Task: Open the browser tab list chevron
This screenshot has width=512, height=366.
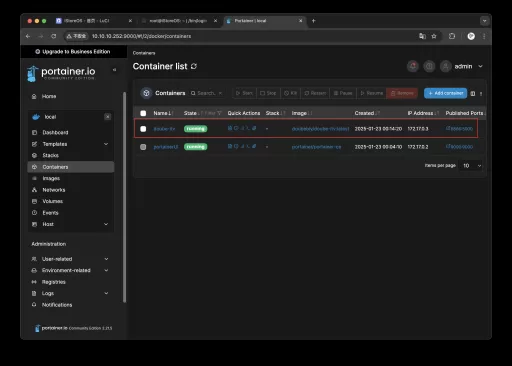Action: (x=484, y=21)
